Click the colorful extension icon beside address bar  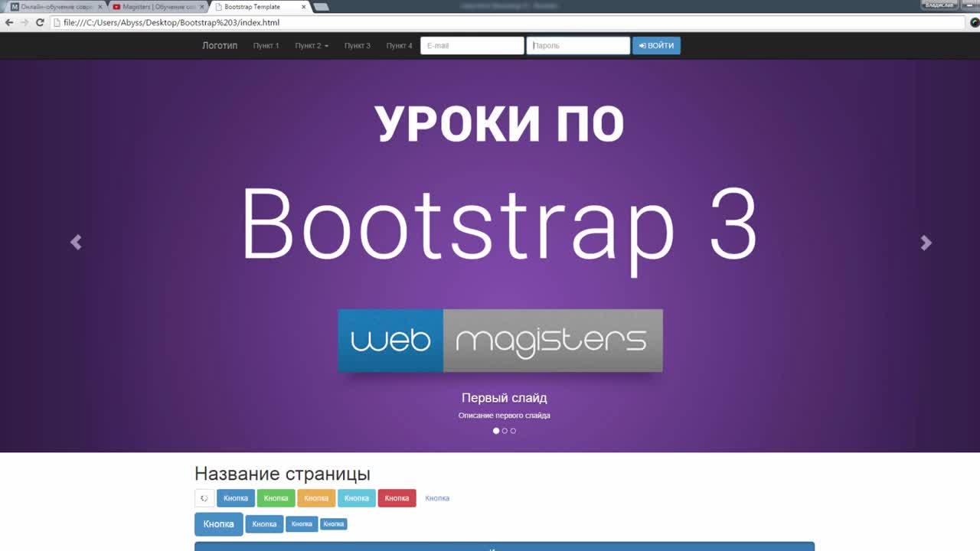(974, 22)
